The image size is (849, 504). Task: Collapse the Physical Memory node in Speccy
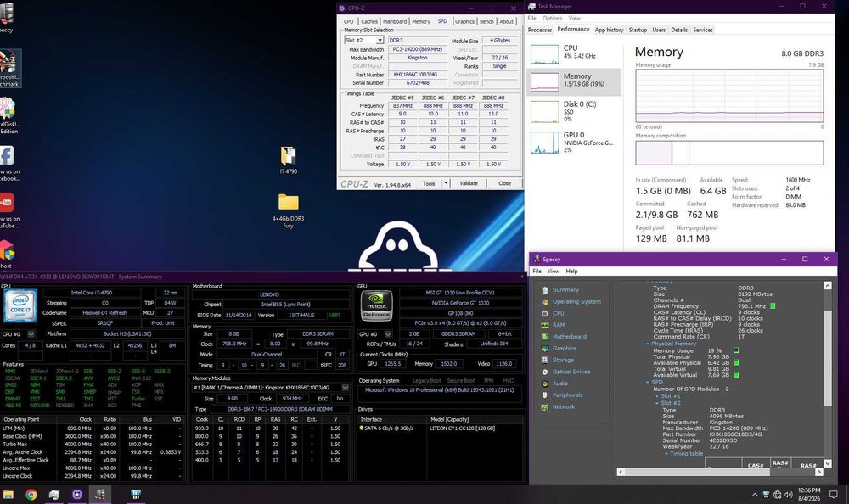[x=648, y=344]
